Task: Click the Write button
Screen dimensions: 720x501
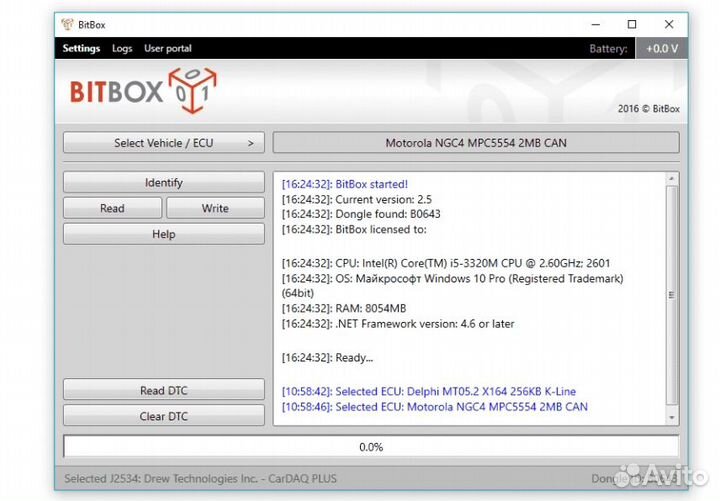Action: 215,208
